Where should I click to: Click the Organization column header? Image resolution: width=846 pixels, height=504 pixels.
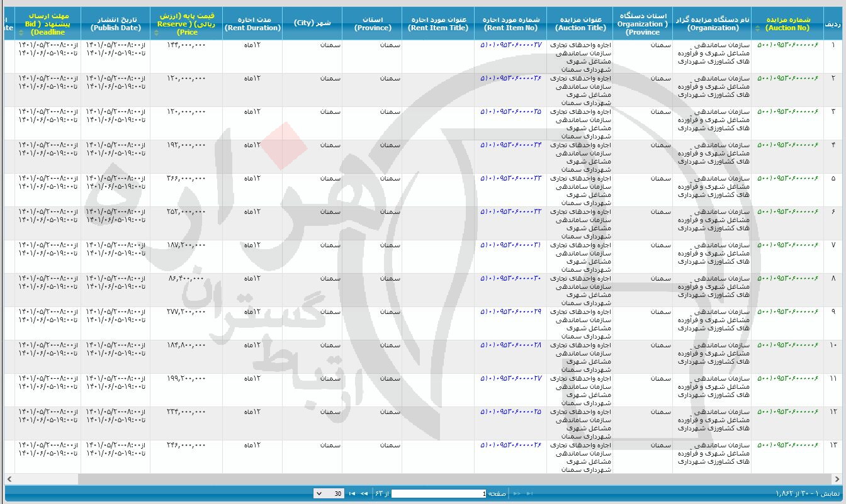click(x=712, y=24)
